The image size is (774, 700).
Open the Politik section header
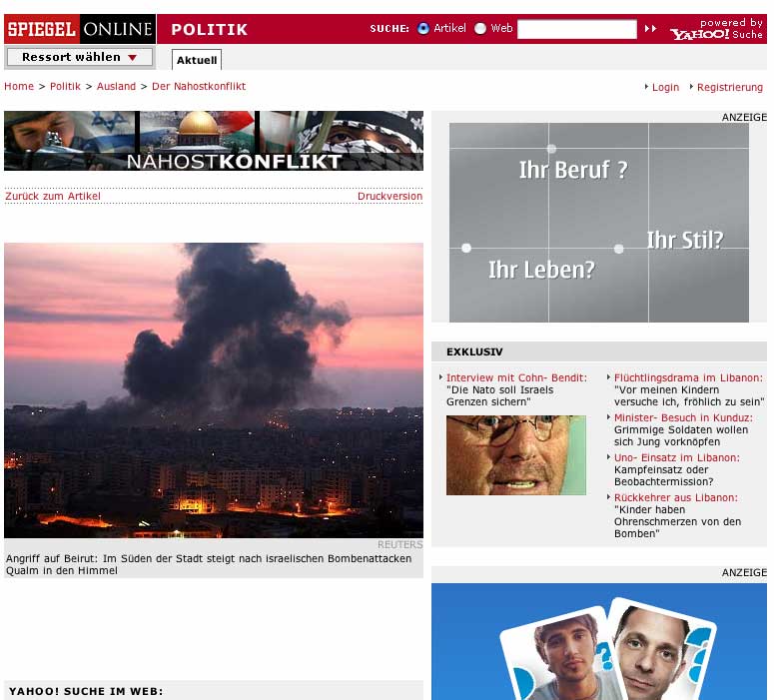click(x=209, y=30)
